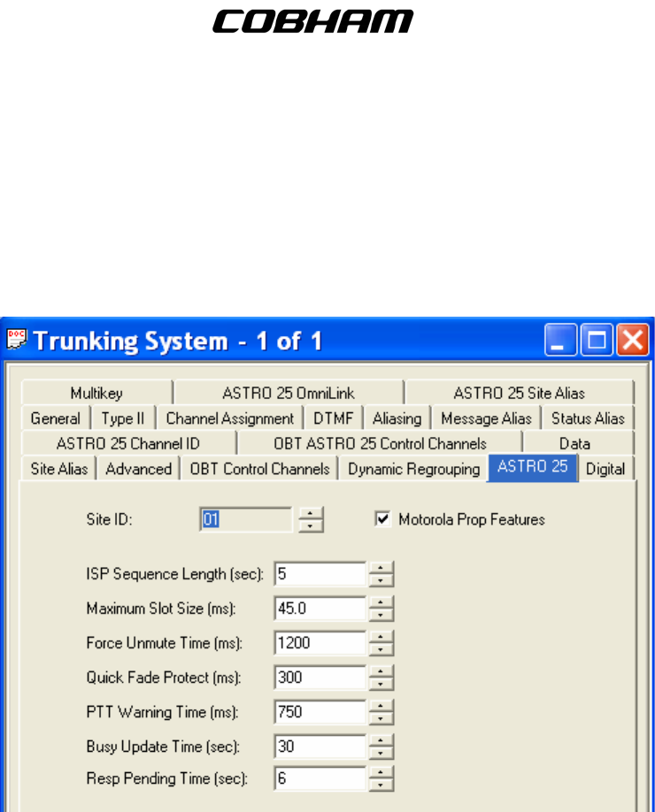Screen dimensions: 655x812
Task: Open the ASTRO 25 OmniLink tab
Action: [289, 393]
